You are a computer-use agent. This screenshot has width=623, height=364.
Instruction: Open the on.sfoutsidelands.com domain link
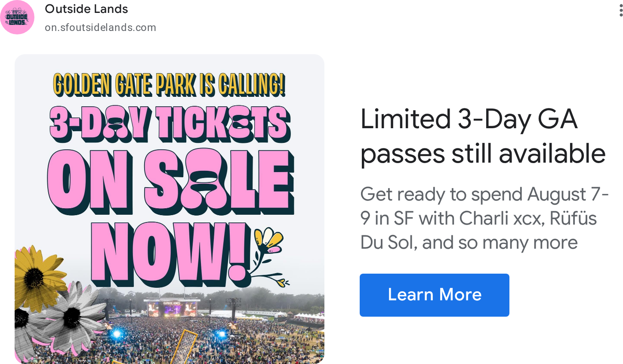(100, 28)
